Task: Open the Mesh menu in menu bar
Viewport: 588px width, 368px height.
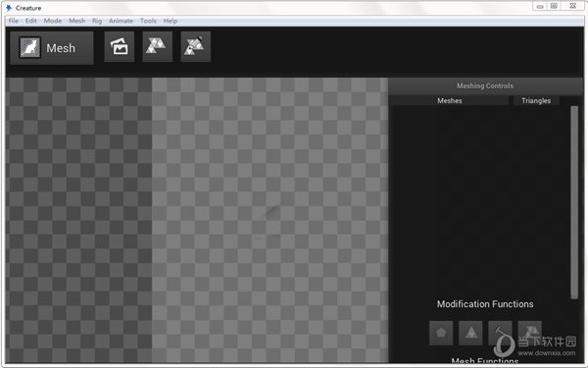Action: coord(76,21)
